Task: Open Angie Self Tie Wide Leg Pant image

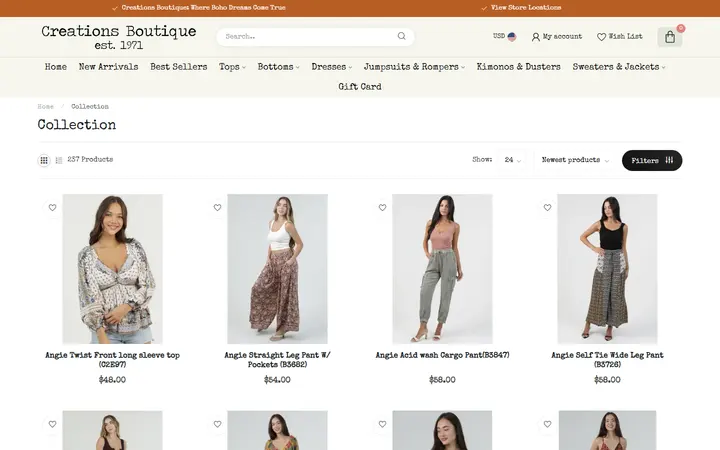Action: [x=607, y=269]
